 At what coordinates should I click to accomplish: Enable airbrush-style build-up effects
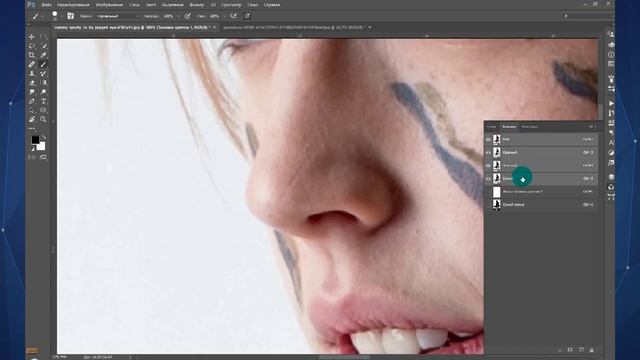[234, 16]
